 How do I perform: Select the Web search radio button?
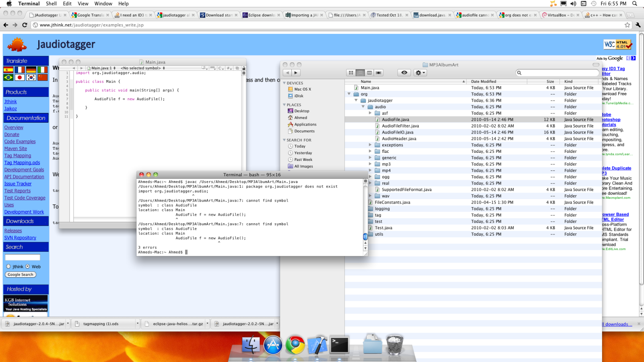(28, 267)
